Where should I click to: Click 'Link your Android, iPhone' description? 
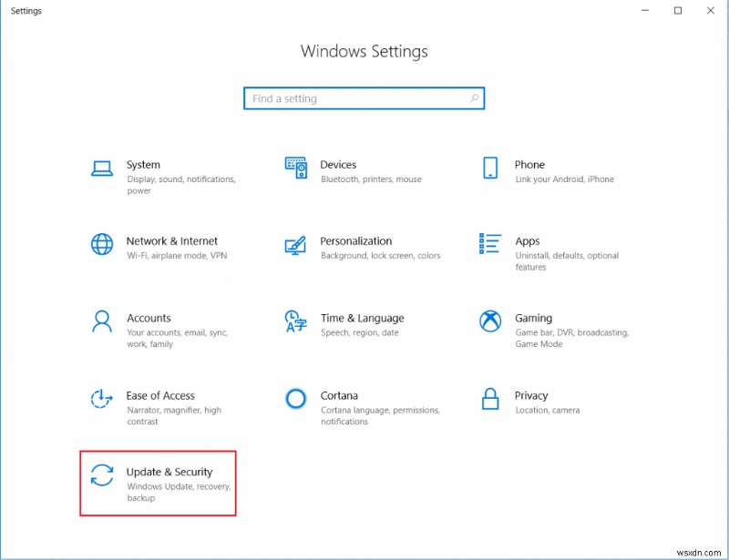point(564,179)
